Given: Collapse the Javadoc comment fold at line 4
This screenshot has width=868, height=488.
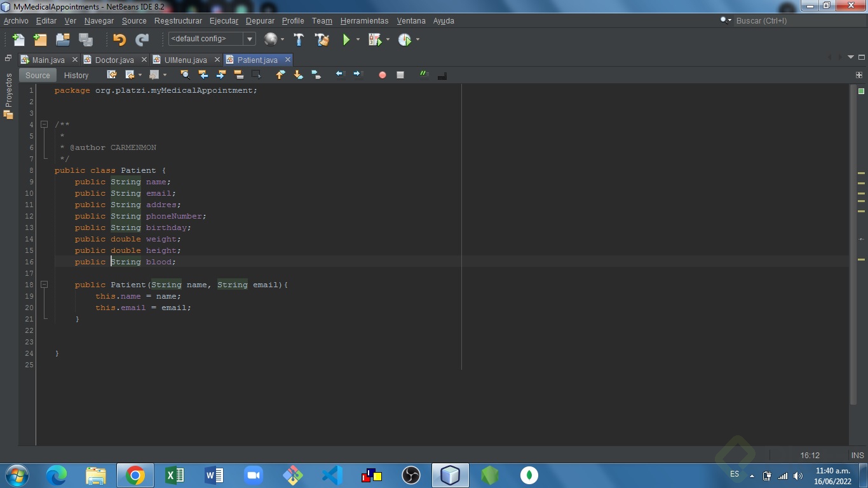Looking at the screenshot, I should [x=44, y=125].
